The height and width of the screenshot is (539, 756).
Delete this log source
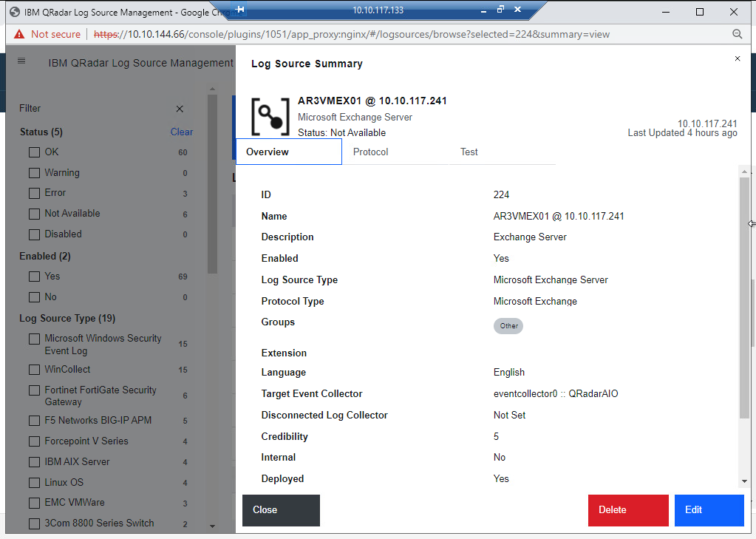click(x=628, y=510)
